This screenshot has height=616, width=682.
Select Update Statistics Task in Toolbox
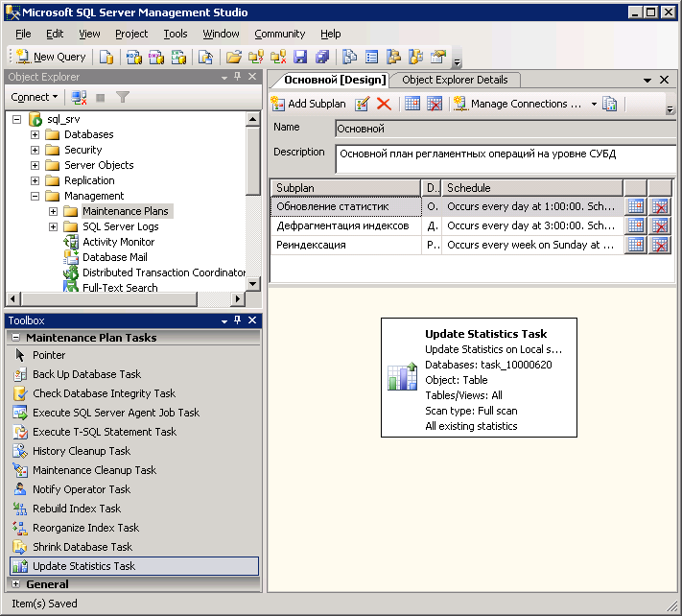(84, 566)
